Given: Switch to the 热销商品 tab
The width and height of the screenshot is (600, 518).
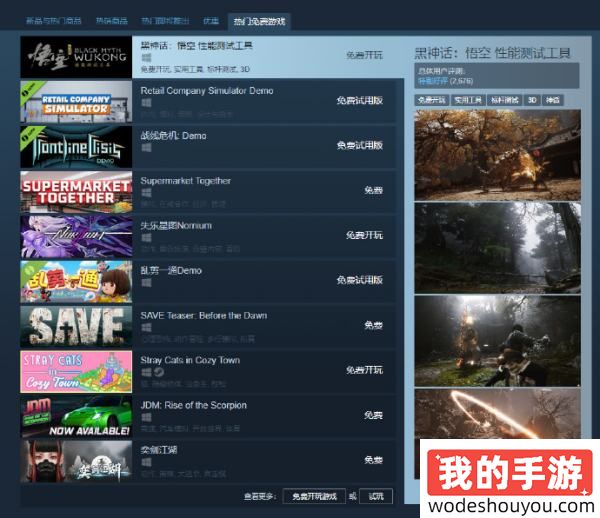Looking at the screenshot, I should coord(112,21).
